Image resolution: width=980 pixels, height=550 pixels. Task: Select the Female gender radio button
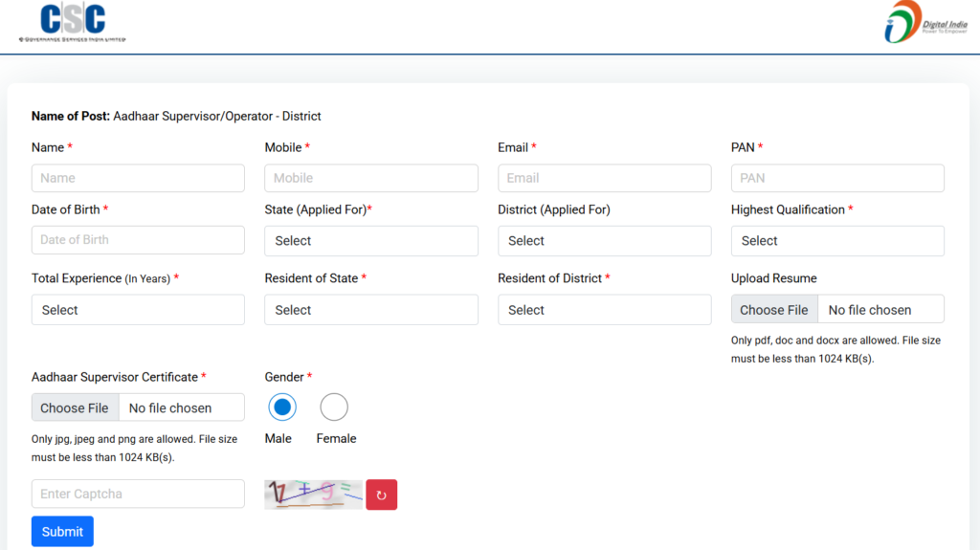[334, 407]
